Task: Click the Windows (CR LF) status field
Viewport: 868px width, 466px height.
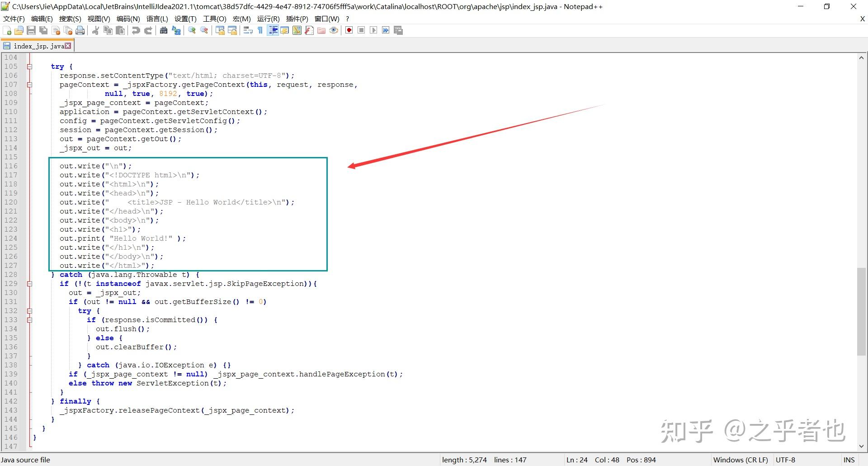Action: tap(741, 460)
